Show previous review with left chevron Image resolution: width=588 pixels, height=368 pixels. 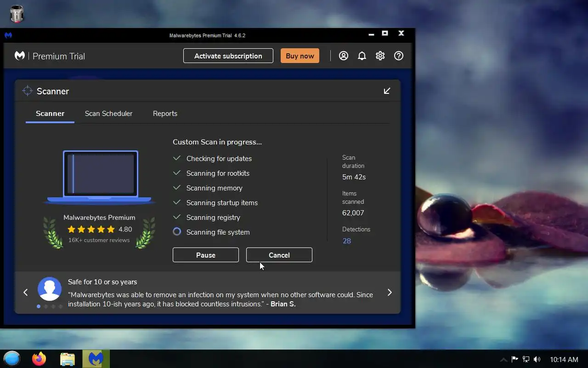click(26, 292)
